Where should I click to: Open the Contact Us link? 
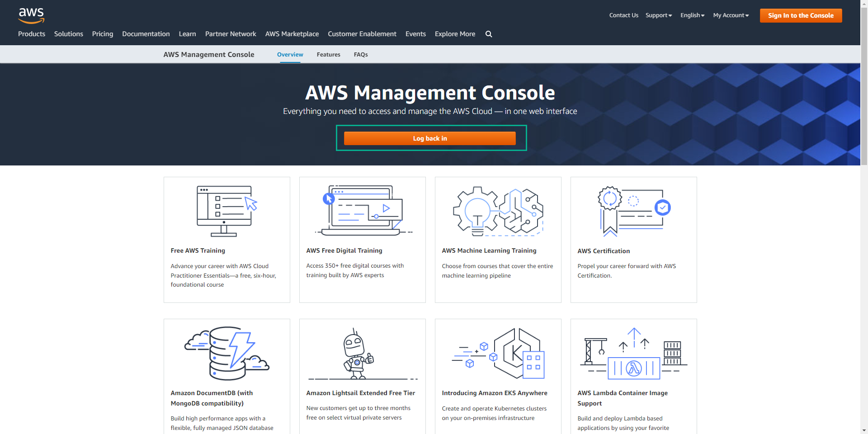click(x=624, y=15)
